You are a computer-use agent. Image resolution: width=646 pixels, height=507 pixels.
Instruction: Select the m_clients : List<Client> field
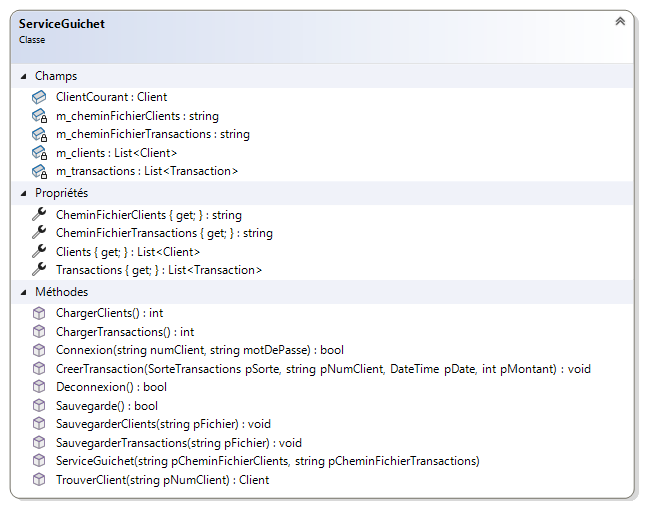[x=116, y=153]
